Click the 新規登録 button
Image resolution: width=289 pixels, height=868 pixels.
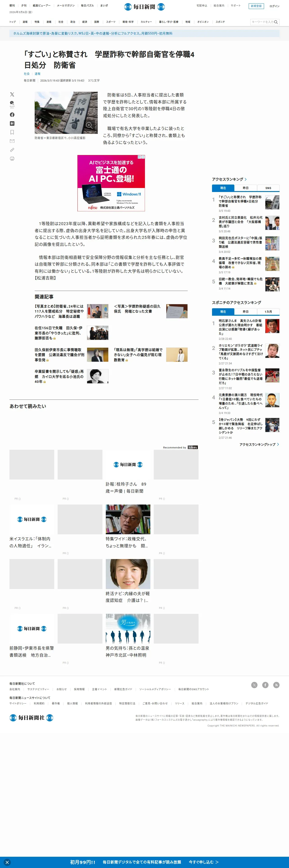(256, 6)
